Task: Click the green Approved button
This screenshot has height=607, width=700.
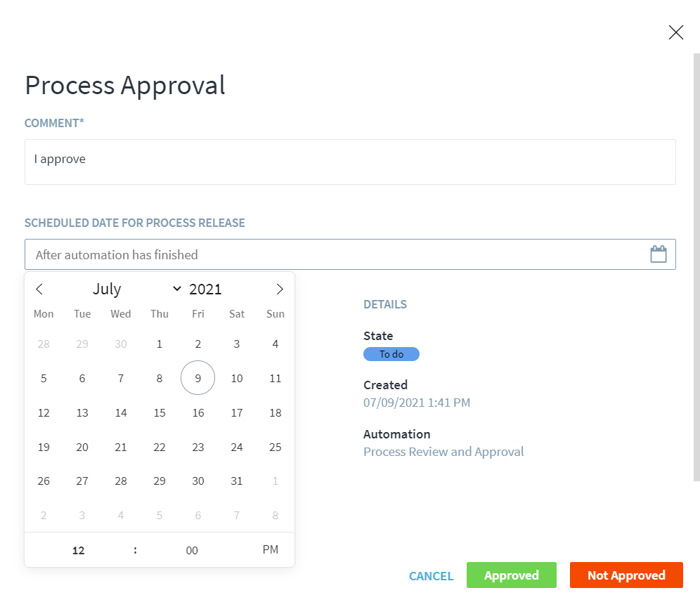Action: point(511,575)
